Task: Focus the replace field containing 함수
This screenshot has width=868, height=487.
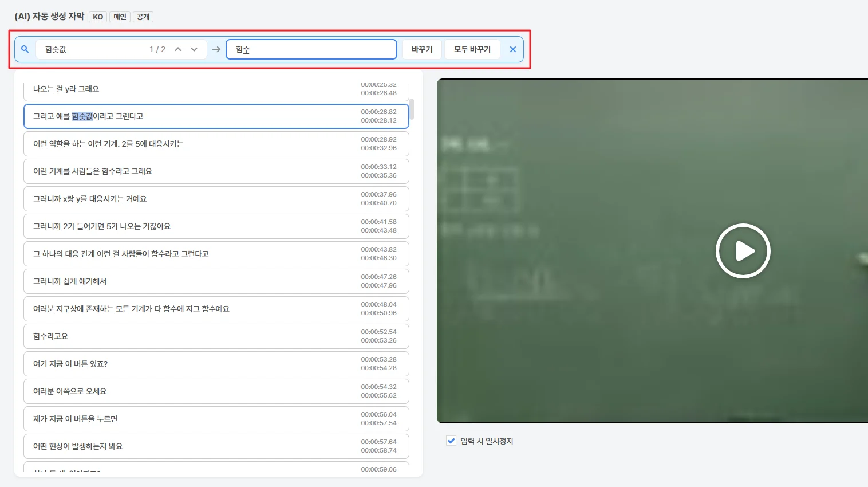Action: [311, 49]
